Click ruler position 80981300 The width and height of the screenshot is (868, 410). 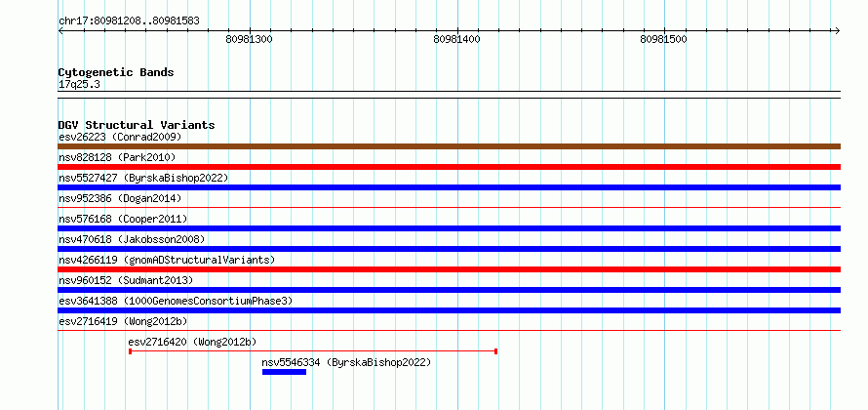(250, 39)
